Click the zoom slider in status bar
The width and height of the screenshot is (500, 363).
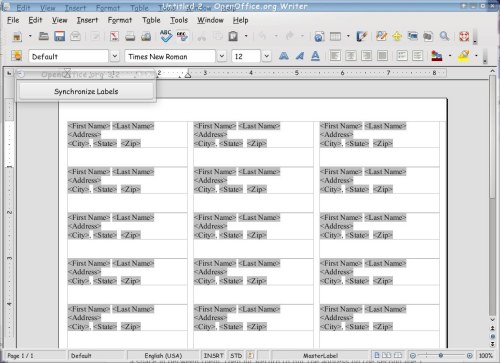[x=441, y=356]
